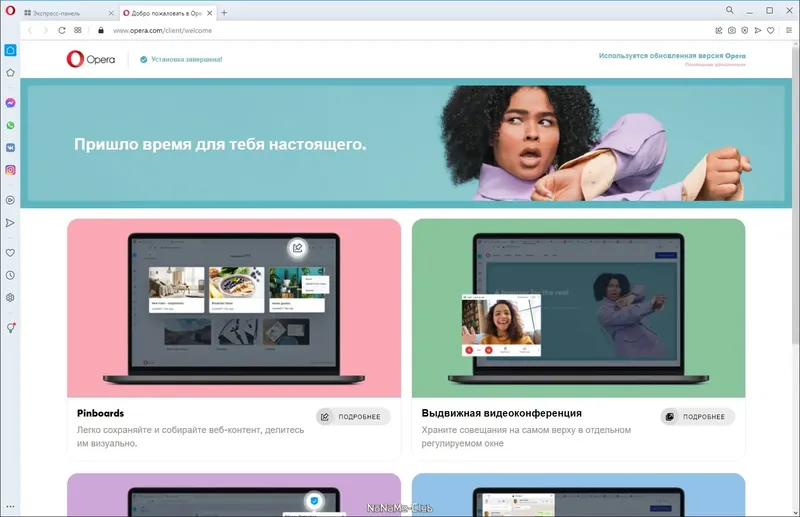Click the scrollbar down arrow

tap(795, 512)
